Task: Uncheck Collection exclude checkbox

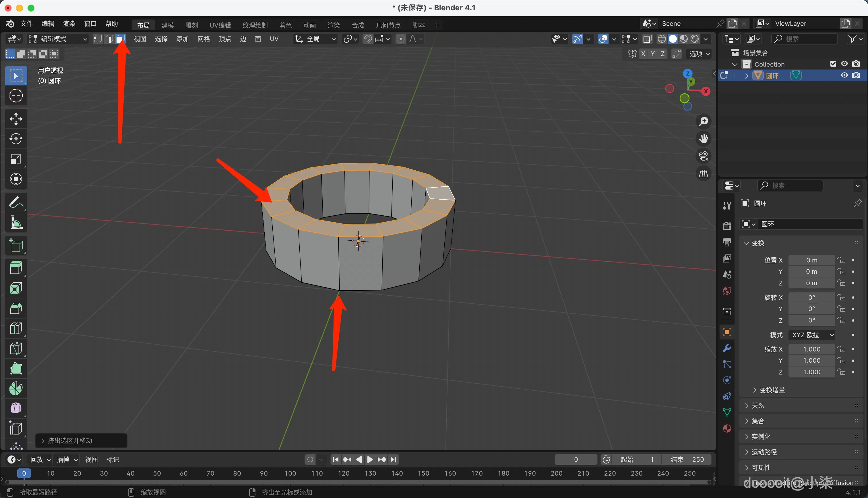Action: click(833, 64)
